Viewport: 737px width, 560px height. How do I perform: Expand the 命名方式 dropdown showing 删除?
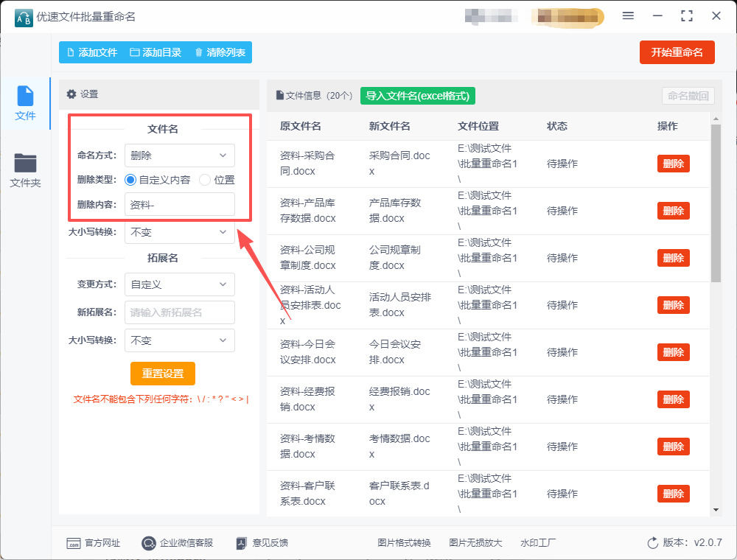coord(179,155)
